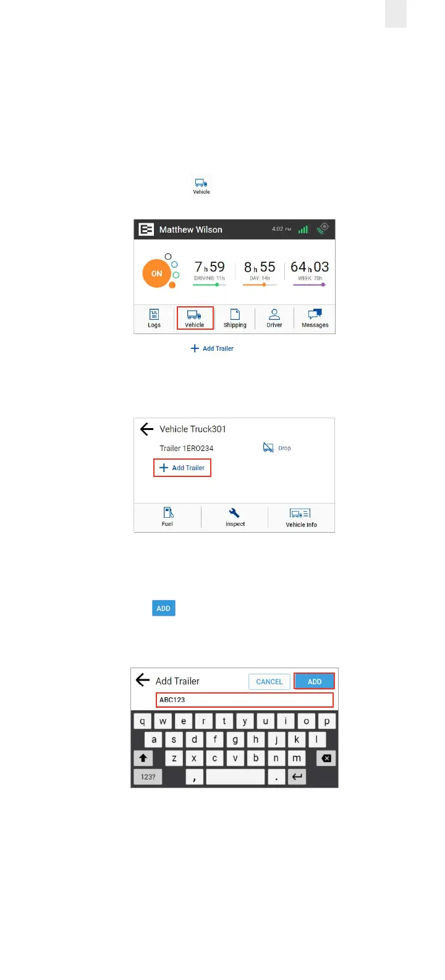This screenshot has width=445, height=980.
Task: Go back from the Vehicle Truck301 screen
Action: [x=146, y=429]
